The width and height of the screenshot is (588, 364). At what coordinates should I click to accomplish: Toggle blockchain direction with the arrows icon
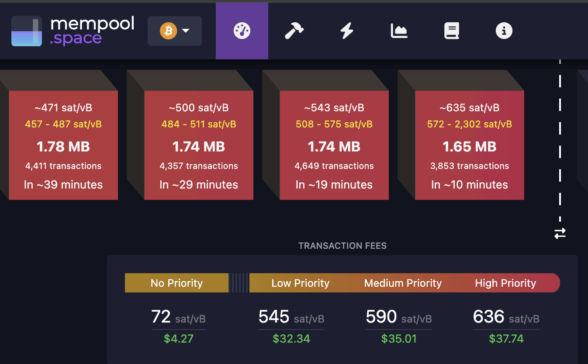[560, 234]
